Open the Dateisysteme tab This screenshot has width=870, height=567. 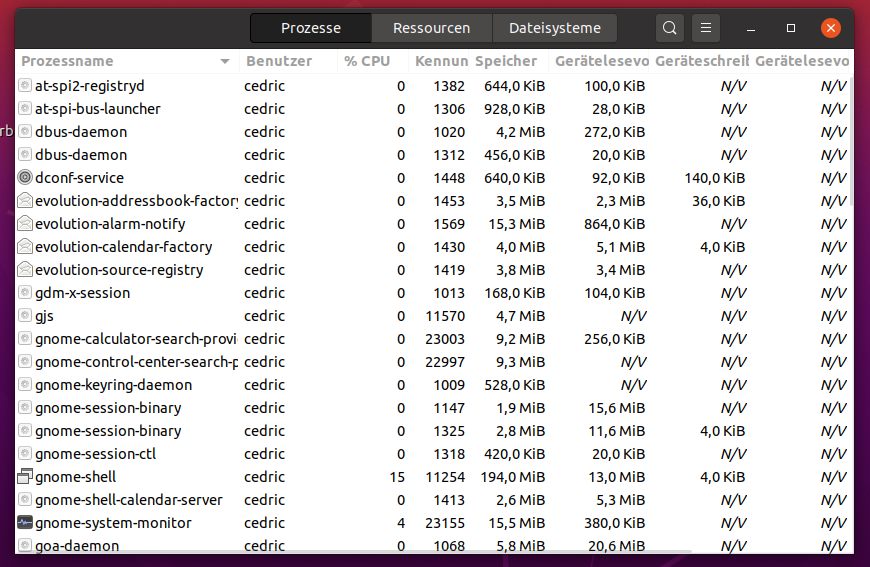555,28
